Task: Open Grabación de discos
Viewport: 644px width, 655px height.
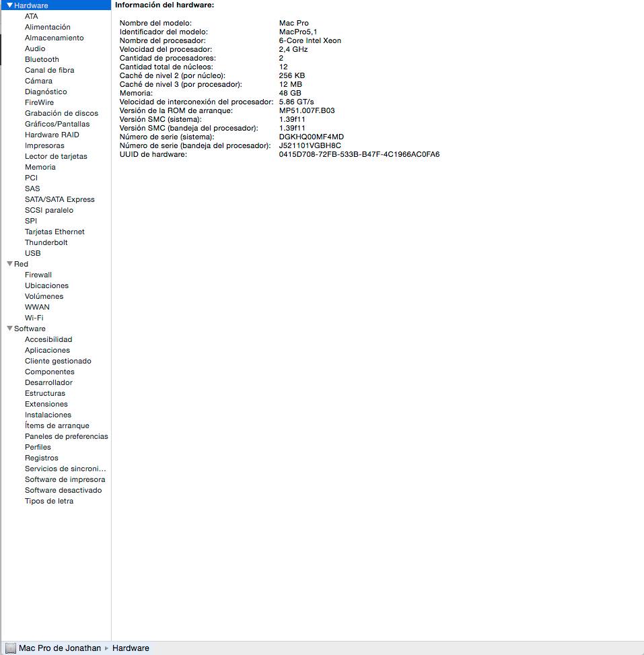Action: point(61,113)
